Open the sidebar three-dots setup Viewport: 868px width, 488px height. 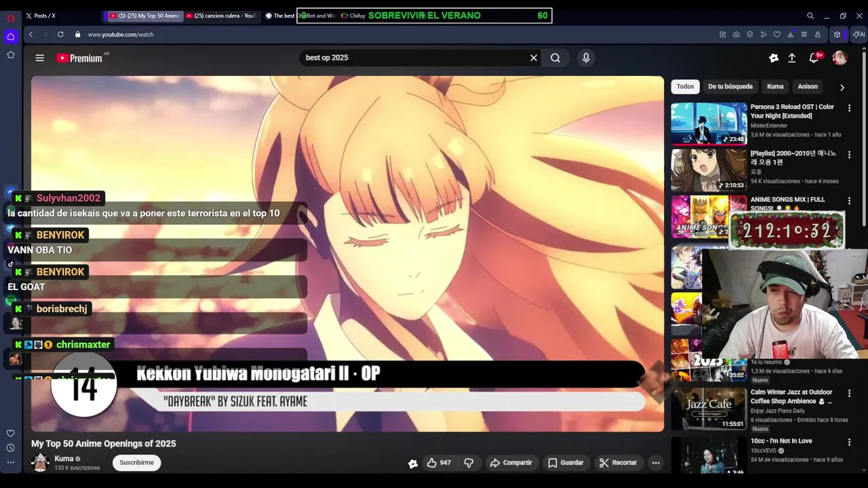pyautogui.click(x=11, y=462)
